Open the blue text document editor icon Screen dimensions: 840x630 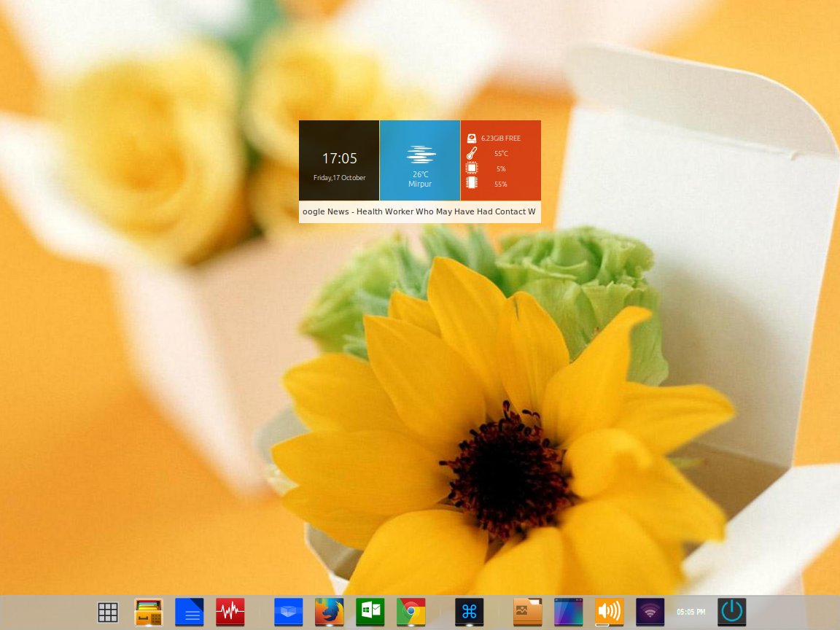point(189,612)
